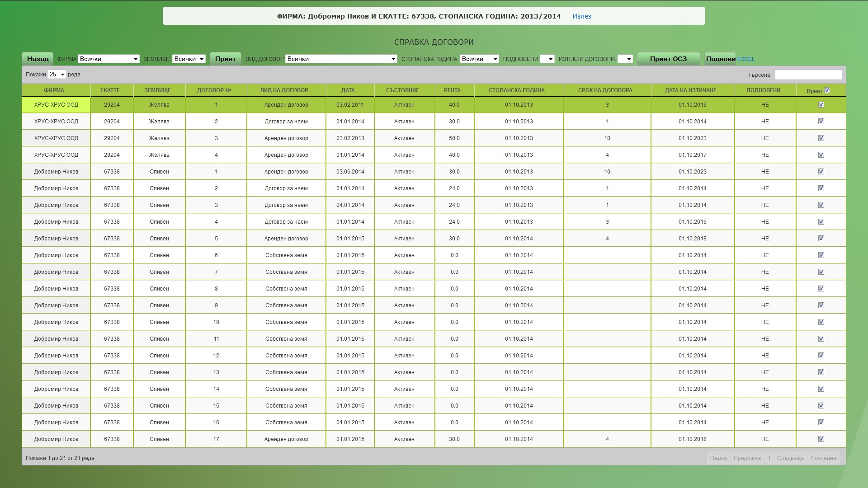Screen dimensions: 868x488
Task: Click the Принт button
Action: tap(225, 59)
